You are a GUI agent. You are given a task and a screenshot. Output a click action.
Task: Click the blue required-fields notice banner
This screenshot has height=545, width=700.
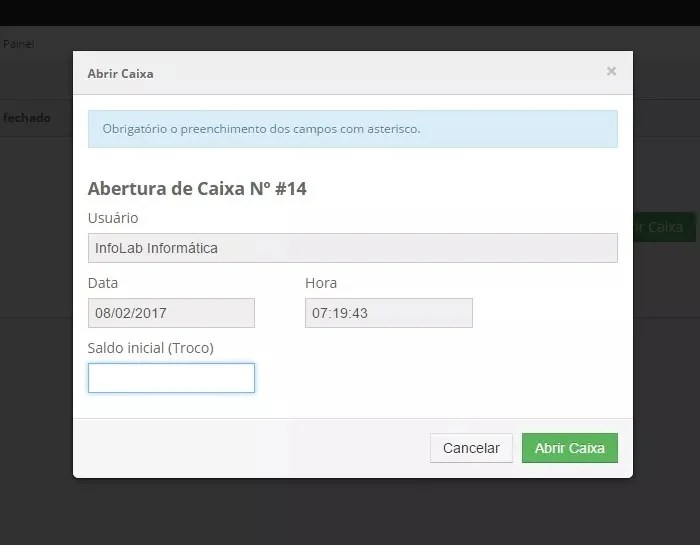[353, 129]
